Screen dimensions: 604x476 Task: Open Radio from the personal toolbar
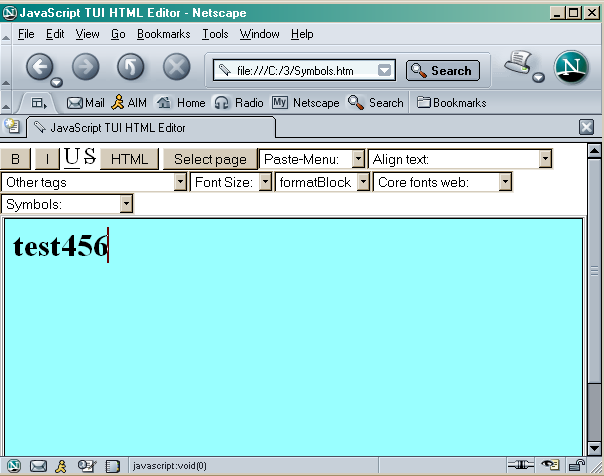point(239,103)
